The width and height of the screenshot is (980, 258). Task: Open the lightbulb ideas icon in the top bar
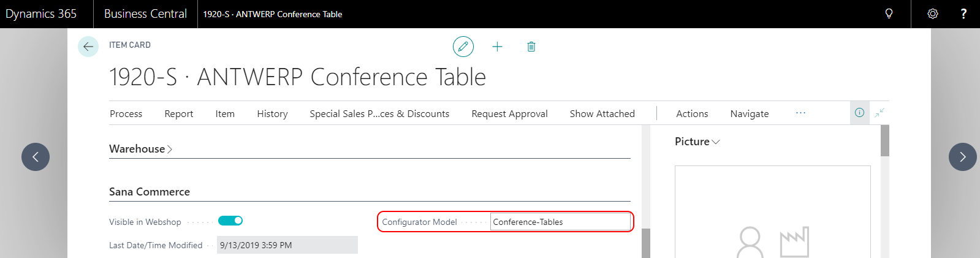[889, 13]
